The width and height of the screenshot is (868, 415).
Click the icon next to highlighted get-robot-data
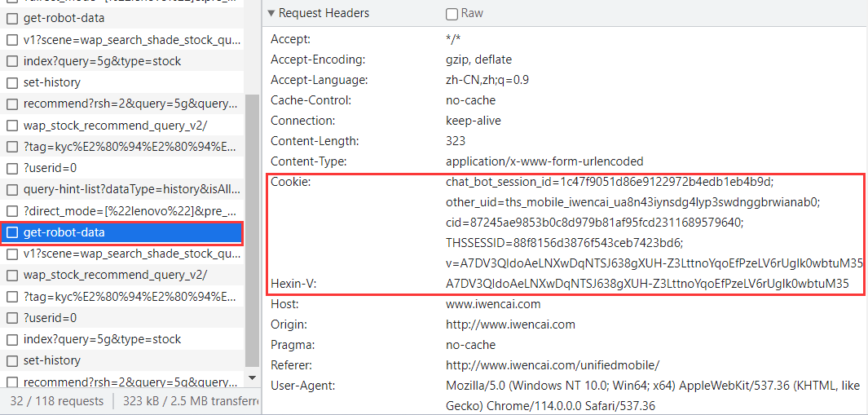(12, 233)
